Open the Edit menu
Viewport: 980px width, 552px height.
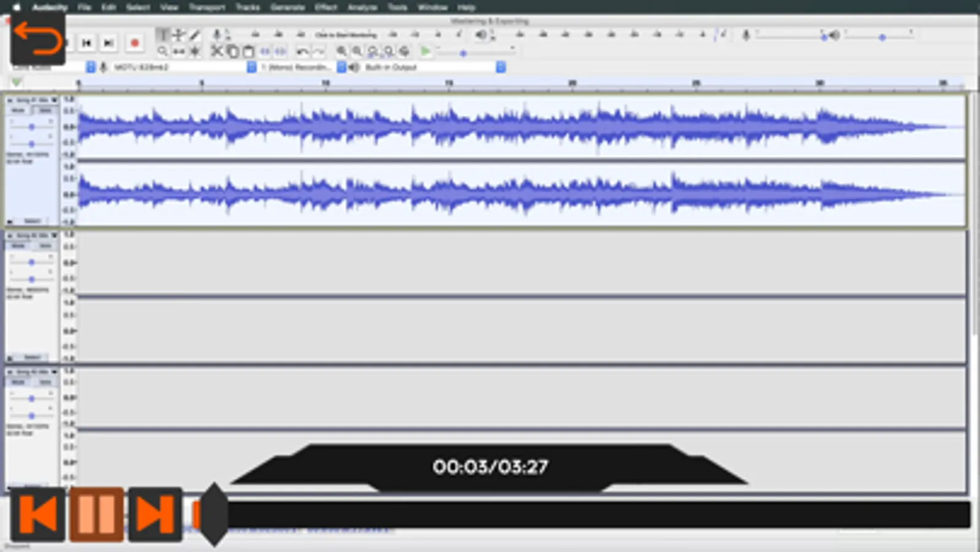(108, 7)
